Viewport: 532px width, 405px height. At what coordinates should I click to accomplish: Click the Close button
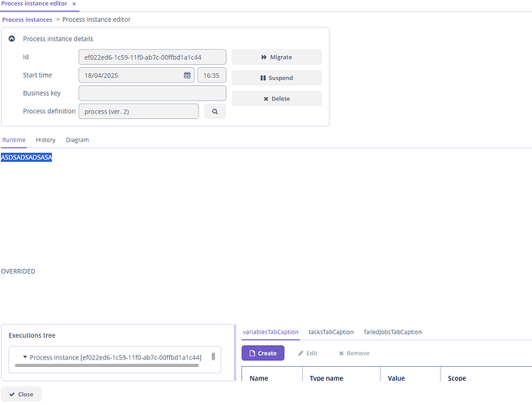pos(21,394)
